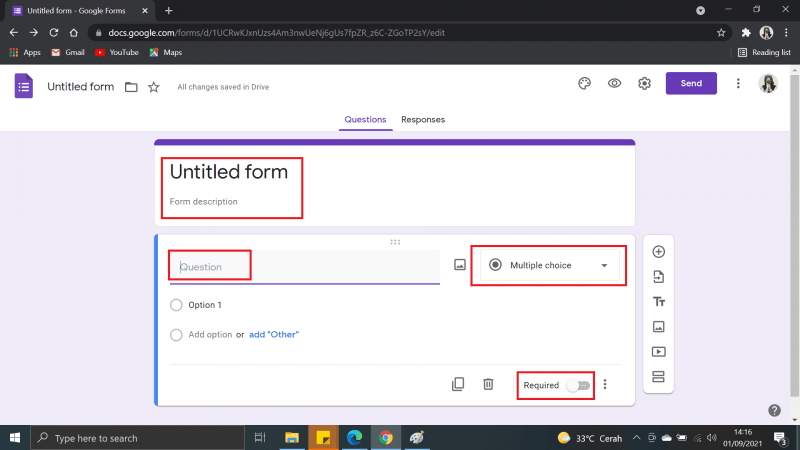This screenshot has width=800, height=450.
Task: Open Windows Start menu
Action: (x=15, y=438)
